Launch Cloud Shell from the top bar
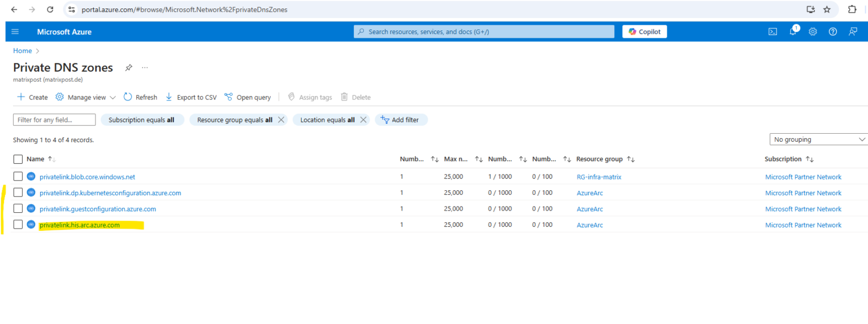Viewport: 868px width, 324px height. [x=772, y=32]
